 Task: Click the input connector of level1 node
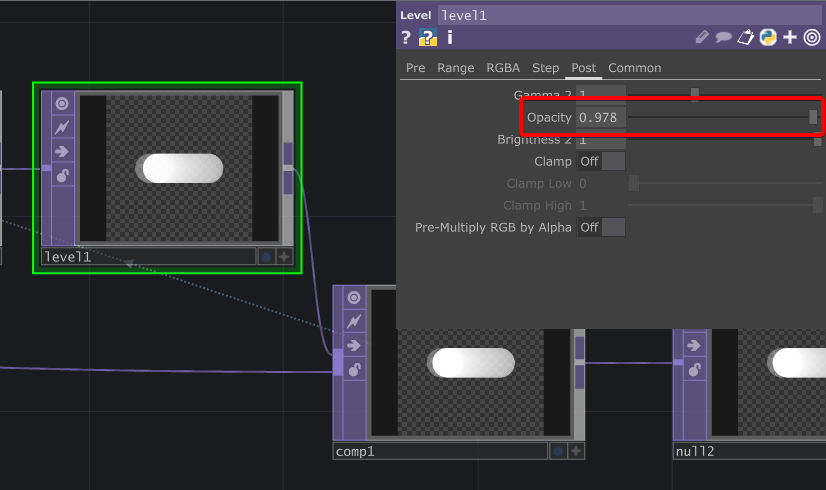46,168
